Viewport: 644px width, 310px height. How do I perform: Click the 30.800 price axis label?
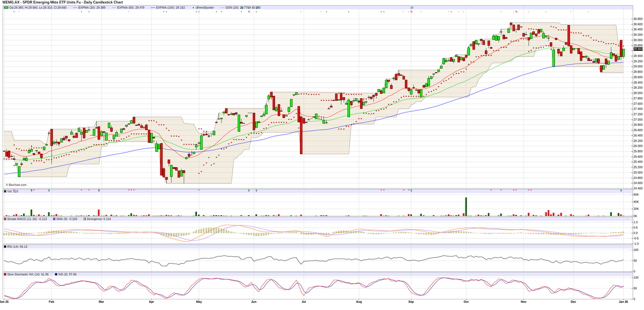(637, 19)
